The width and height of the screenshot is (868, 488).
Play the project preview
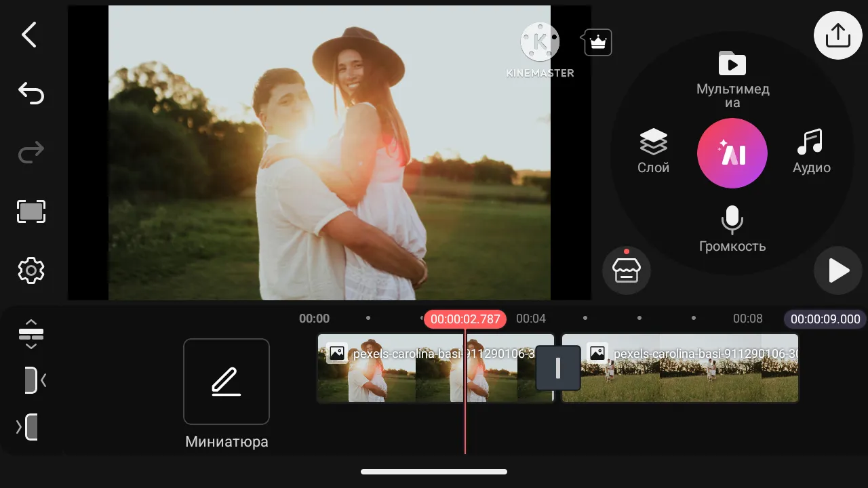coord(839,270)
